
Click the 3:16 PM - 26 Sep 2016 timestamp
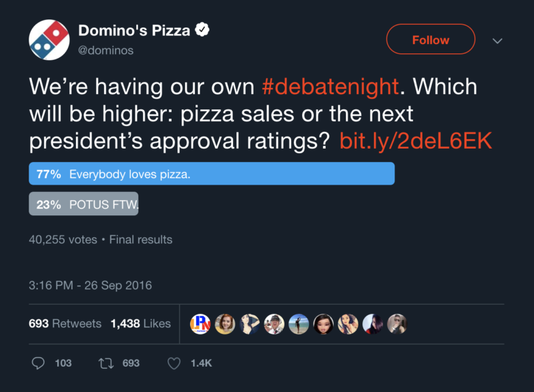pyautogui.click(x=90, y=285)
